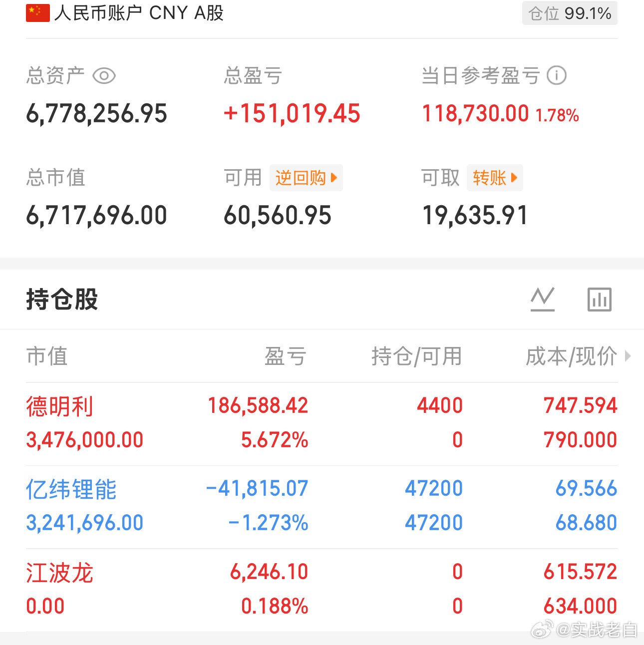Select the 人民币账户 CNY A股 account title

(139, 13)
